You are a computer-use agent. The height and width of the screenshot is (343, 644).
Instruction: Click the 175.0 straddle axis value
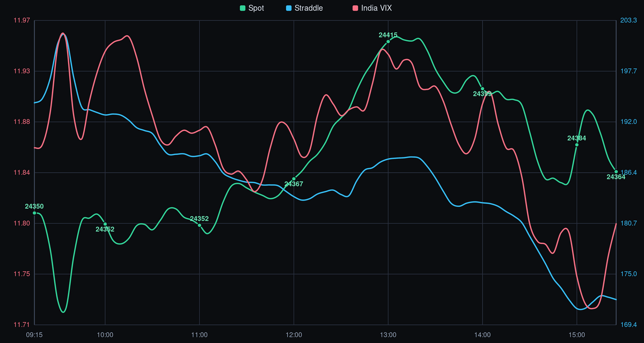point(628,274)
